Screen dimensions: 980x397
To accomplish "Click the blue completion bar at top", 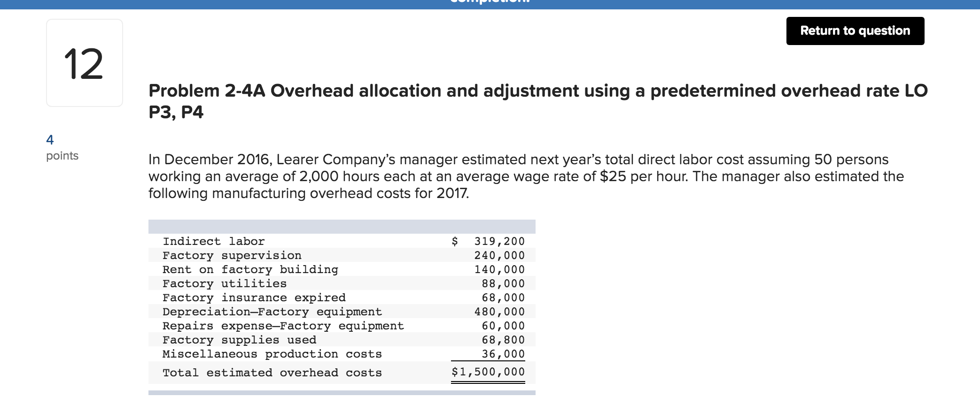I will pos(490,4).
